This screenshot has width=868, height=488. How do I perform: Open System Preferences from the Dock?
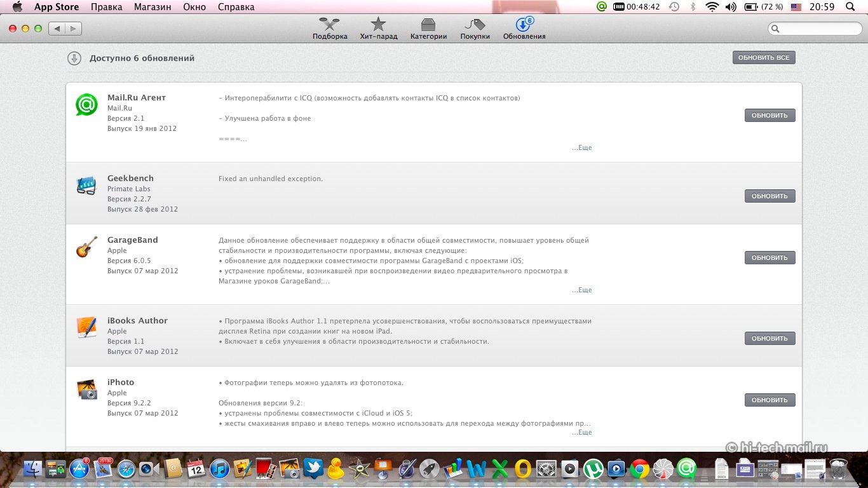click(x=546, y=469)
